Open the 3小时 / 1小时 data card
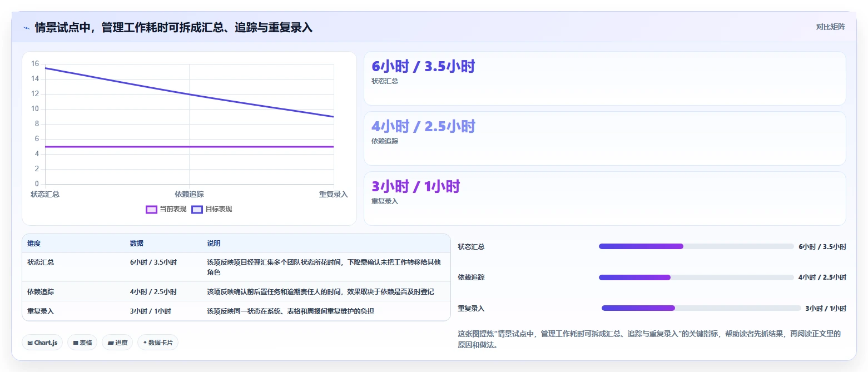 coord(604,199)
